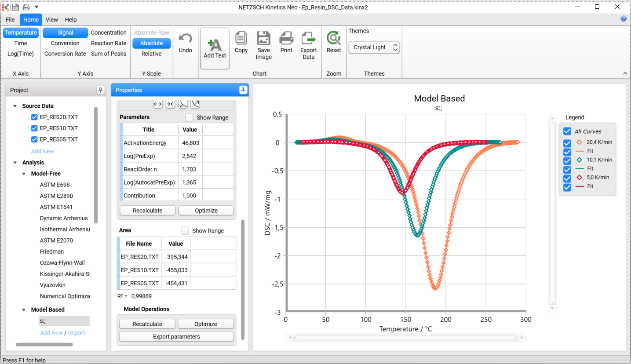Click the Add New link under Source Data
This screenshot has height=364, width=631.
43,151
